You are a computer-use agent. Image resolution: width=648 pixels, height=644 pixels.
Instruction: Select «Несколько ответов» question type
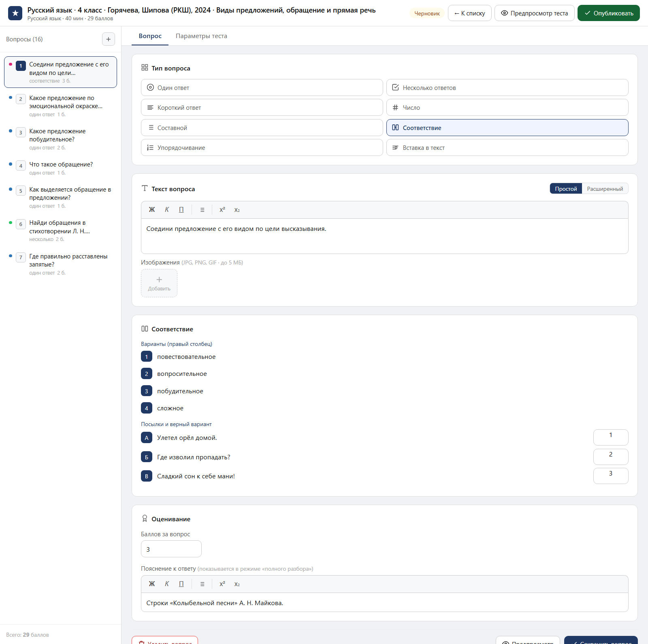coord(507,87)
